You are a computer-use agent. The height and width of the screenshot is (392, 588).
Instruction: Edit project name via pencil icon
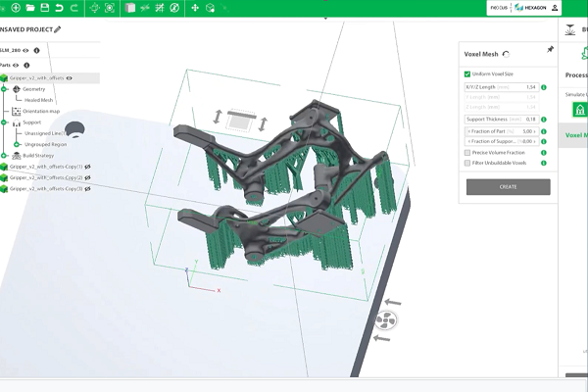click(58, 29)
